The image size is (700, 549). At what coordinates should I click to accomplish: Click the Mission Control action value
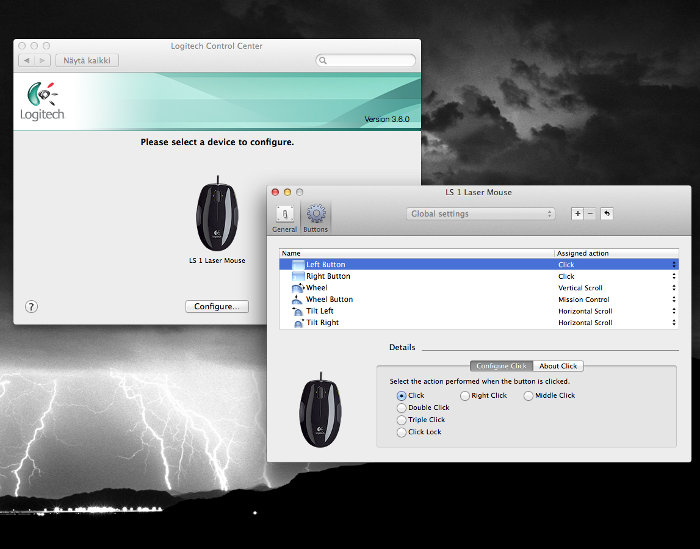[583, 299]
